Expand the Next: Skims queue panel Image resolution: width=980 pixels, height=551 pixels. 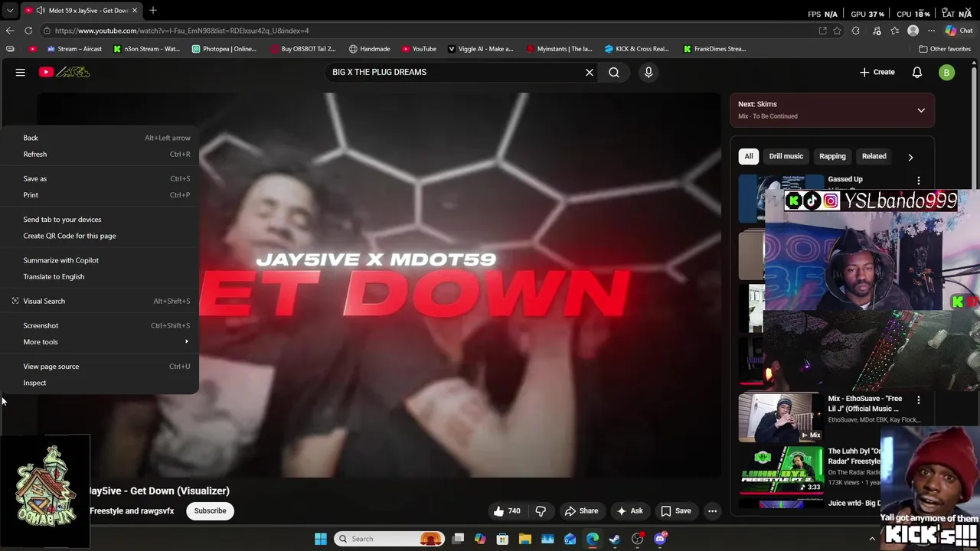click(x=921, y=110)
